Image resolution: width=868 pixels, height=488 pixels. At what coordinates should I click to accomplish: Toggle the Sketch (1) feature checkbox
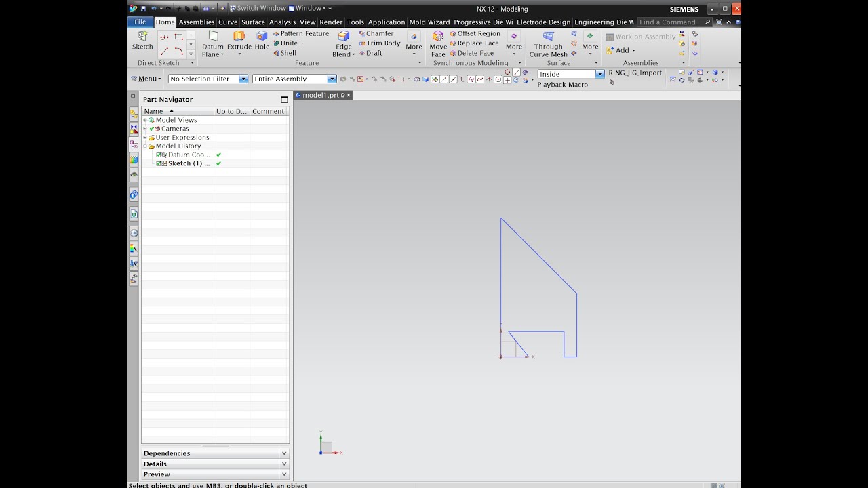coord(159,163)
